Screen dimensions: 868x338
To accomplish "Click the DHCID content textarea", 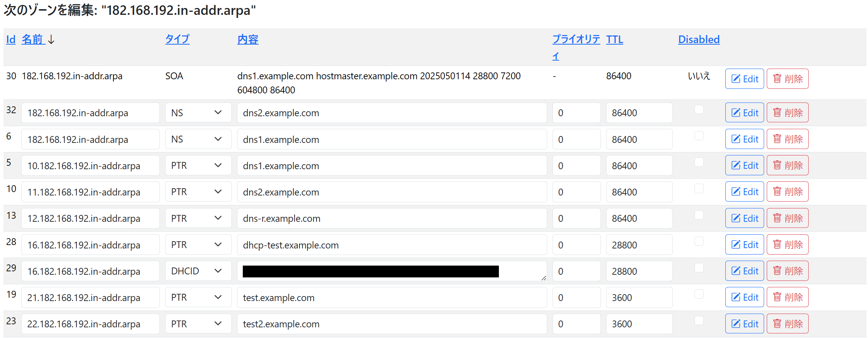I will [x=392, y=271].
